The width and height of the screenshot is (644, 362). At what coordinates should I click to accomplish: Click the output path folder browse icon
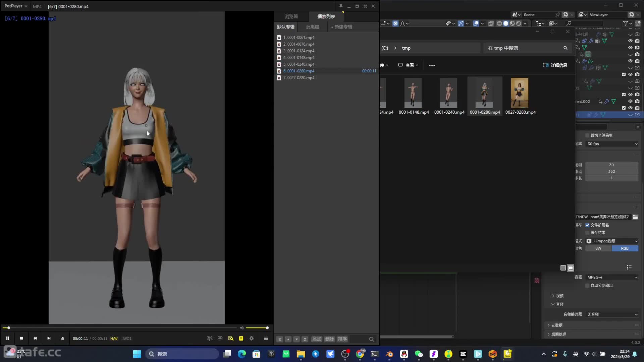[635, 217]
